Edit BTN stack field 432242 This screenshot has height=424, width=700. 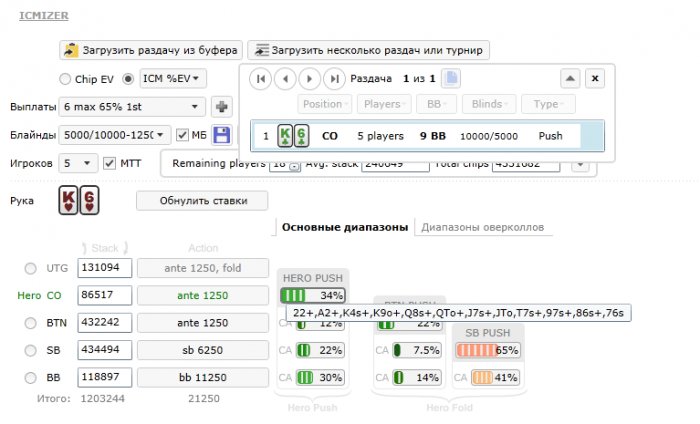click(105, 323)
